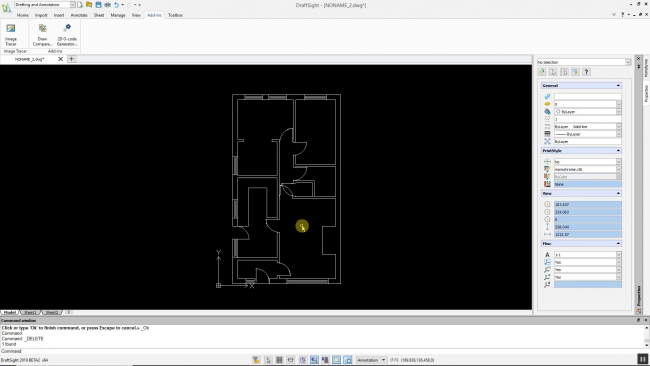
Task: Toggle Grid display in status bar
Action: (x=279, y=360)
